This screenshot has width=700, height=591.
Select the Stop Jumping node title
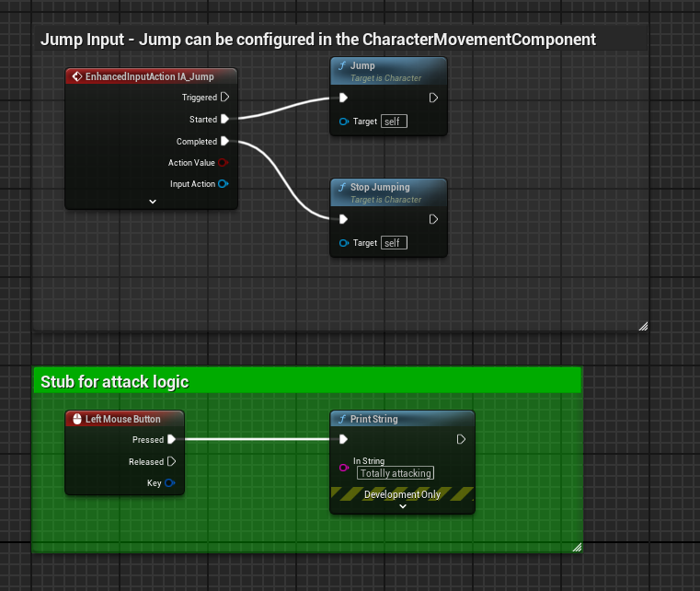pyautogui.click(x=380, y=187)
